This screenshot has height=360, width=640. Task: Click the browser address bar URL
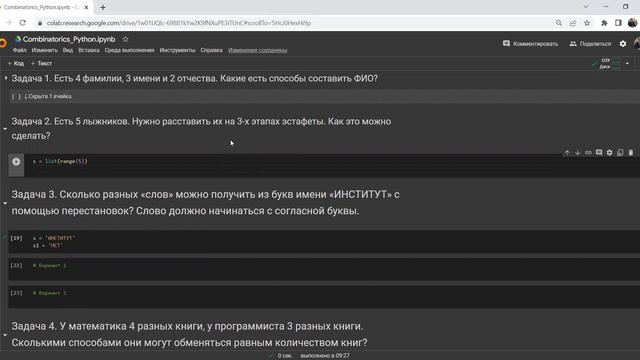tap(179, 23)
